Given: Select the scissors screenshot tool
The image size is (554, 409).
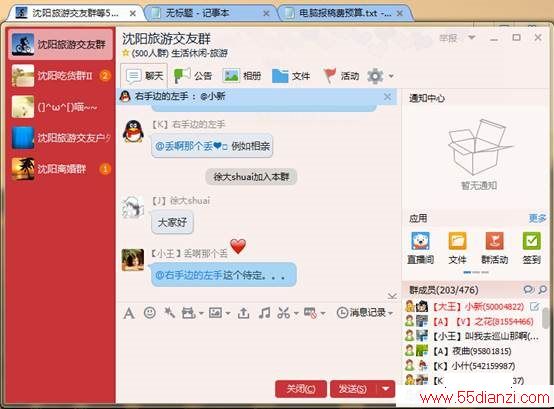Looking at the screenshot, I should coord(283,313).
